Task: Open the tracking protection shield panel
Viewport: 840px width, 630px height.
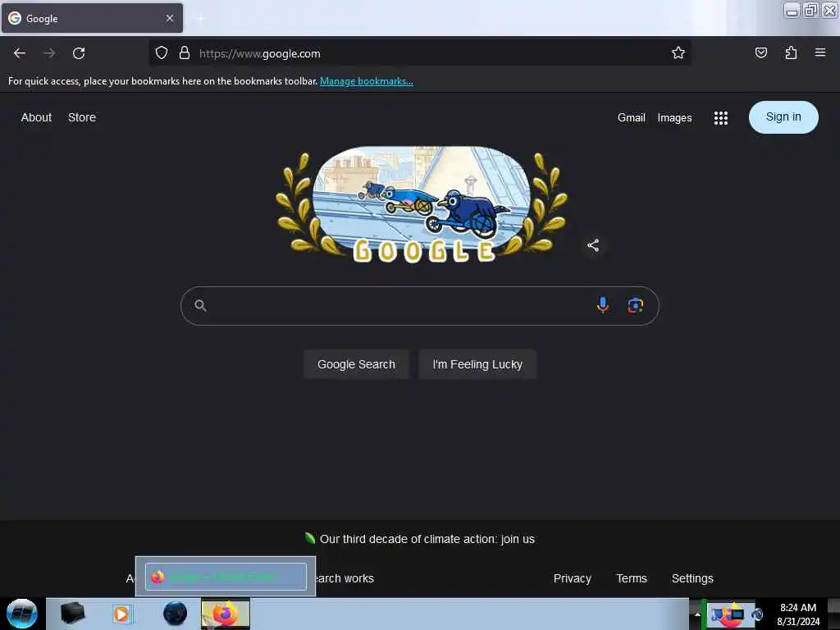Action: click(x=162, y=52)
